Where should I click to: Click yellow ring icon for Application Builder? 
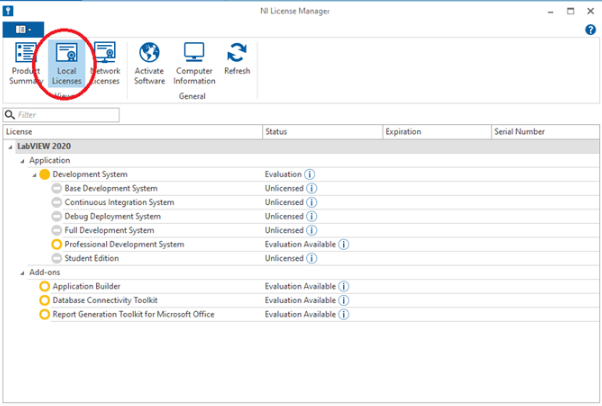point(45,287)
